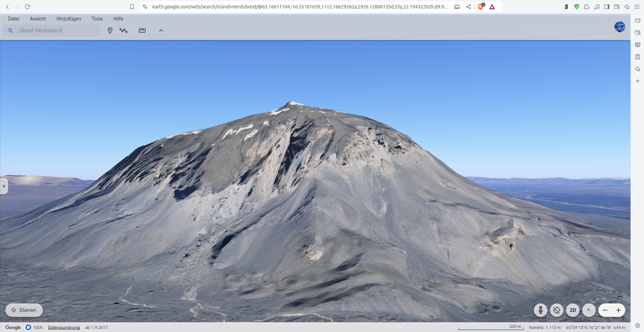Viewport: 644px width, 332px height.
Task: Zoom in with the plus button
Action: click(618, 310)
